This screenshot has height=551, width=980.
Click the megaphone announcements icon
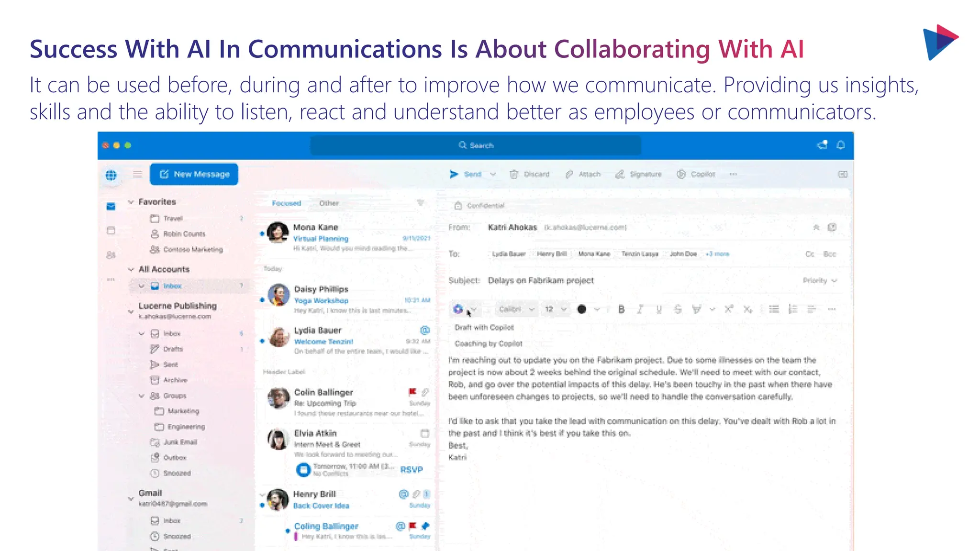point(822,145)
